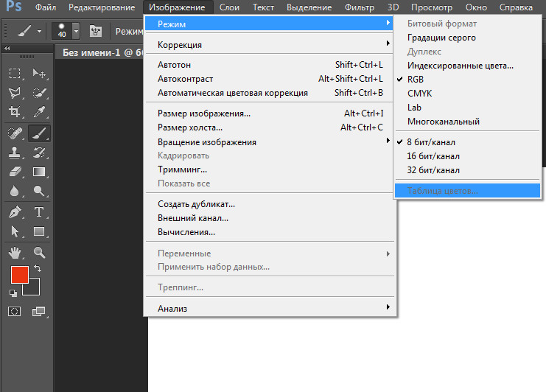This screenshot has width=546, height=392.
Task: Set depth to 16 бит/канал
Action: click(433, 156)
